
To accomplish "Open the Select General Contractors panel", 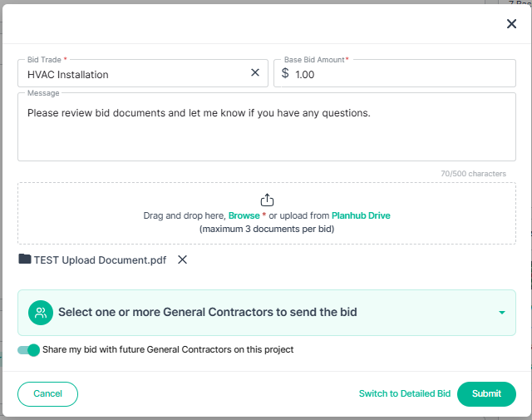I will click(267, 313).
